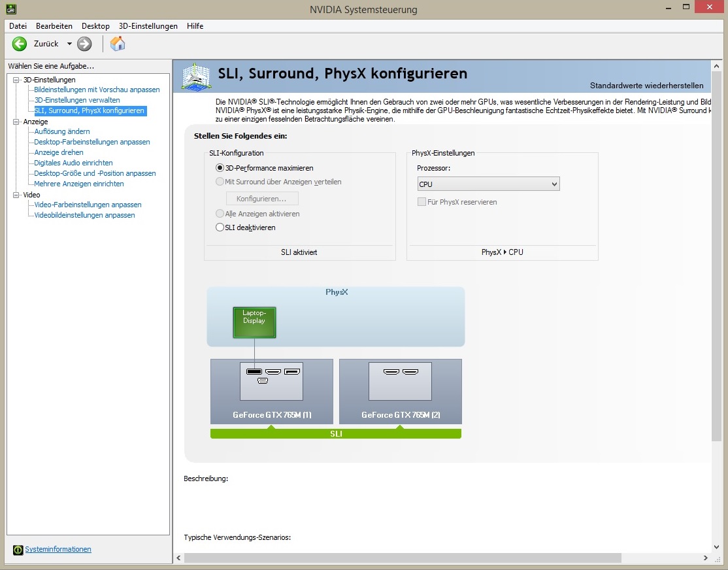Image resolution: width=728 pixels, height=570 pixels.
Task: Click the grey forward arrow icon
Action: click(x=84, y=44)
